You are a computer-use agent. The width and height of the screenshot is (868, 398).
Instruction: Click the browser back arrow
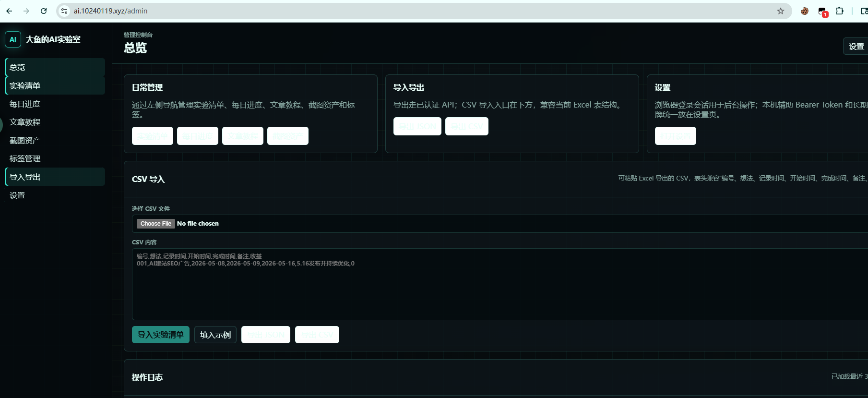coord(9,11)
